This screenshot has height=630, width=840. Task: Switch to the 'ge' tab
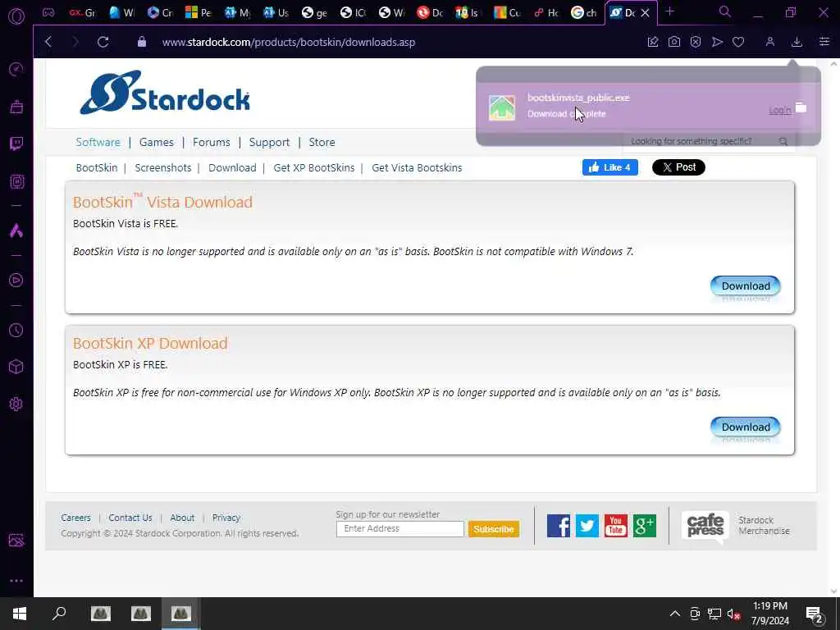coord(314,12)
